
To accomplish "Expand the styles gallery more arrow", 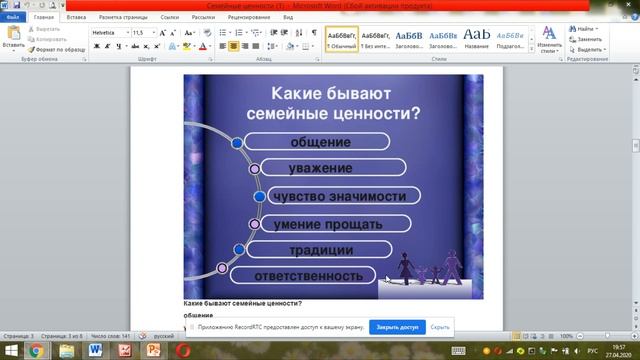I will point(531,49).
